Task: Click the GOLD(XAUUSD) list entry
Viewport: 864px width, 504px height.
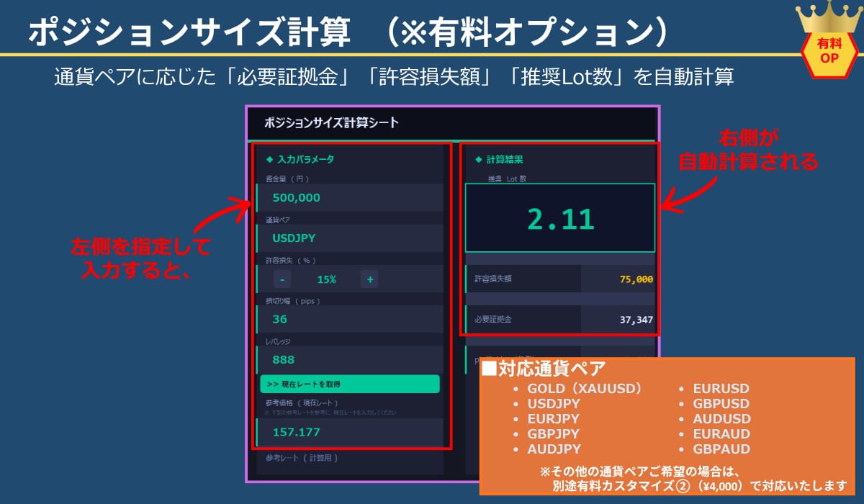Action: [584, 389]
